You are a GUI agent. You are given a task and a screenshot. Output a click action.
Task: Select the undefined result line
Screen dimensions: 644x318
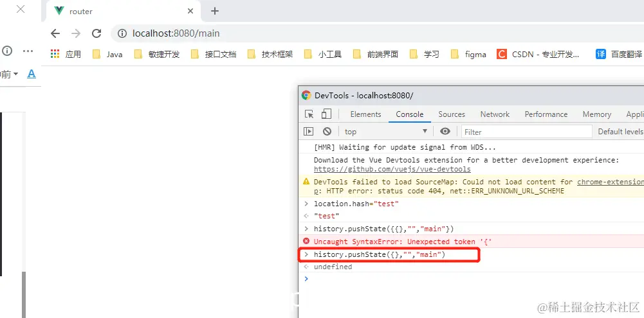click(471, 267)
